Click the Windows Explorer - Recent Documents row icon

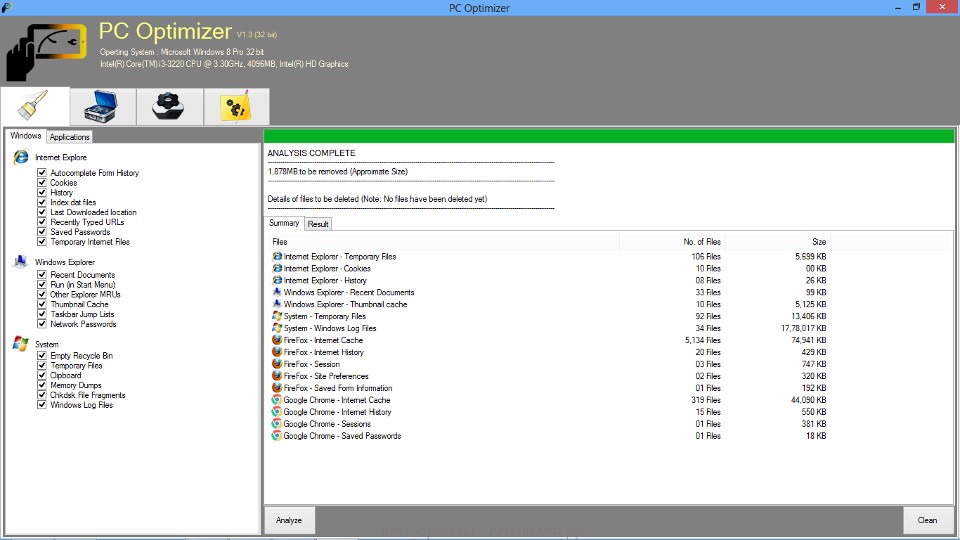pyautogui.click(x=277, y=292)
